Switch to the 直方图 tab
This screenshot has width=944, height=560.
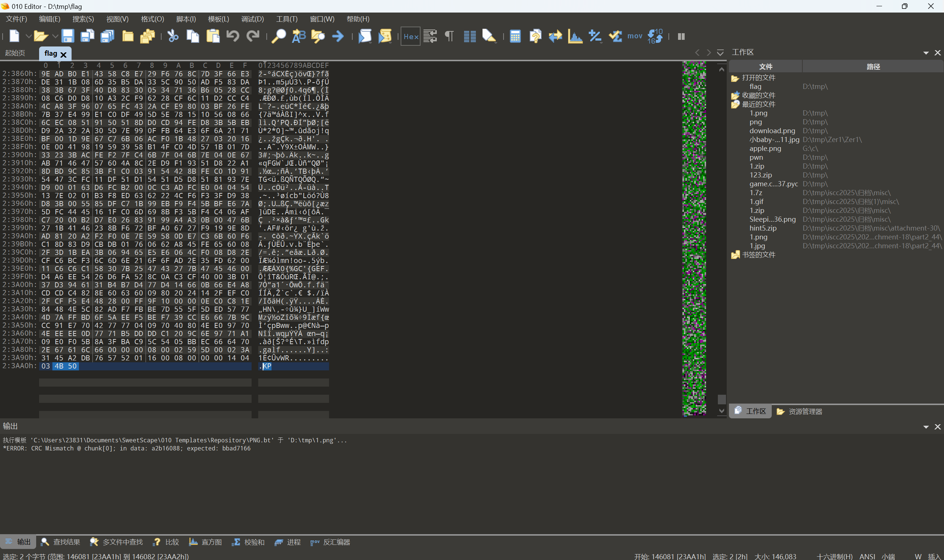(x=205, y=542)
